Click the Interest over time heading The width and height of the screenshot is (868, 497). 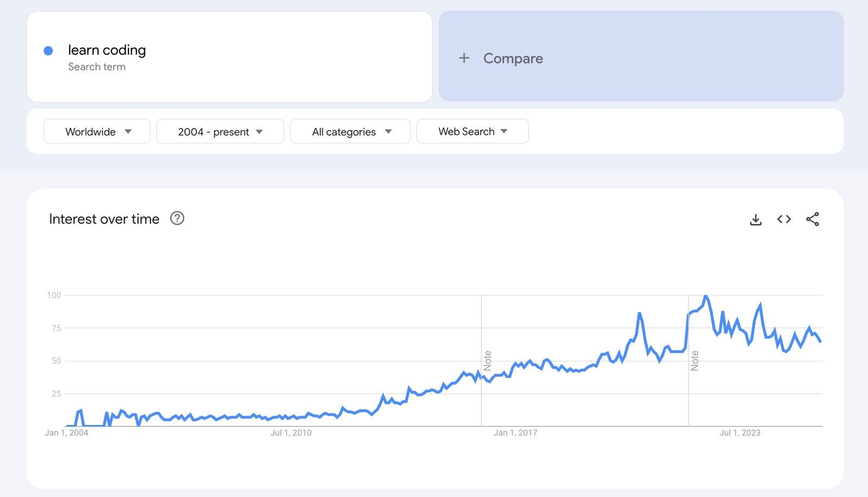click(104, 218)
